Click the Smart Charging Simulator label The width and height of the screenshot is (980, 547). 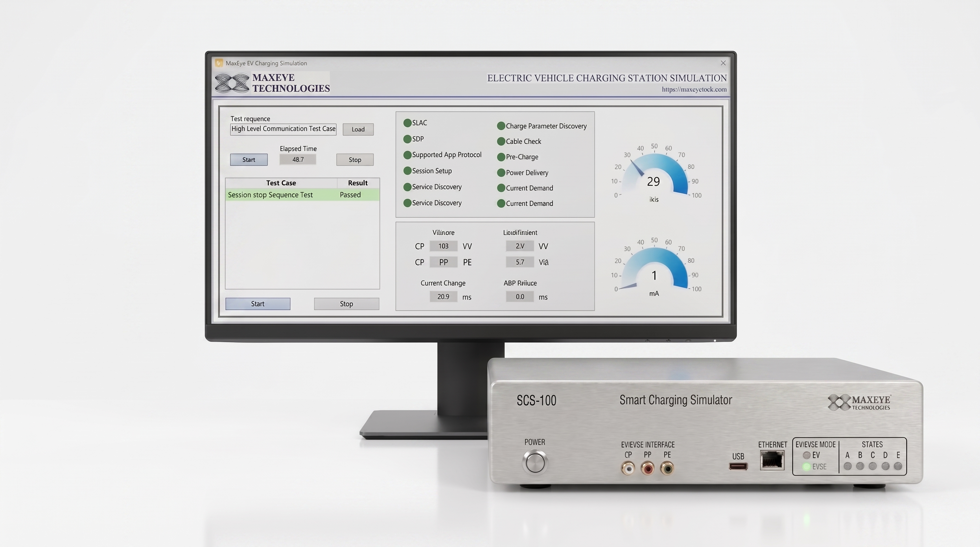676,400
